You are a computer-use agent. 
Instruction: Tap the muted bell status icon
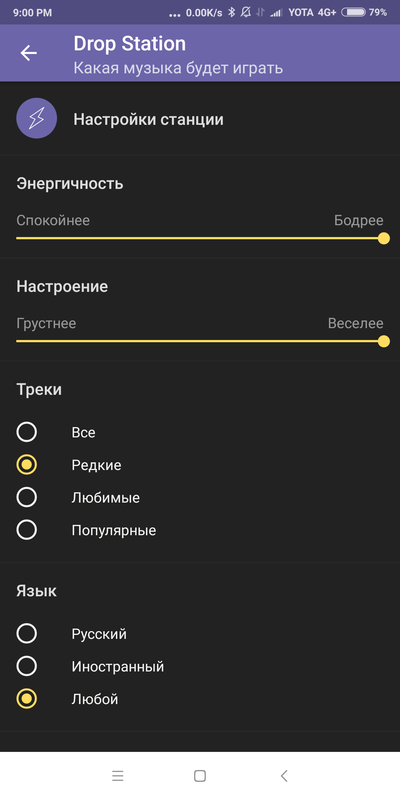pyautogui.click(x=245, y=12)
